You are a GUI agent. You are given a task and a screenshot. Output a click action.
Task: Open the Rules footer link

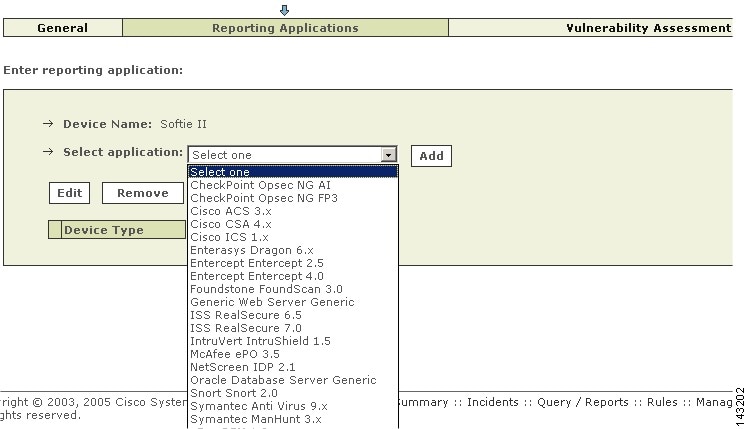point(662,402)
